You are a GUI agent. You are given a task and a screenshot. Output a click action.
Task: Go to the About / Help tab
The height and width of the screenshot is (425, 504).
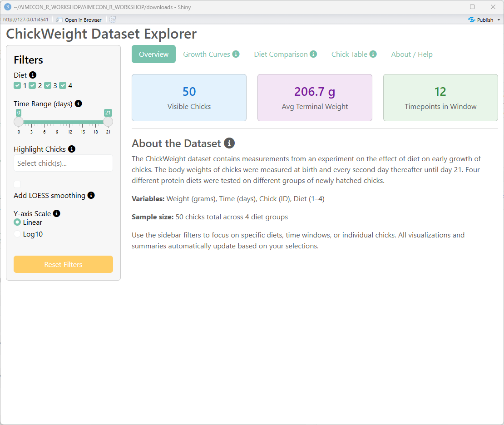point(412,54)
